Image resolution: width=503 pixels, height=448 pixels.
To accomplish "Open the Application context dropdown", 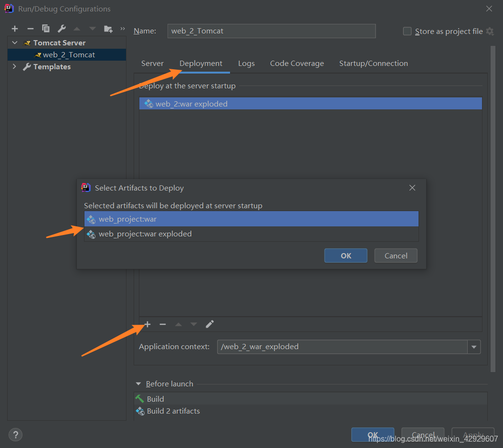I will click(x=474, y=347).
